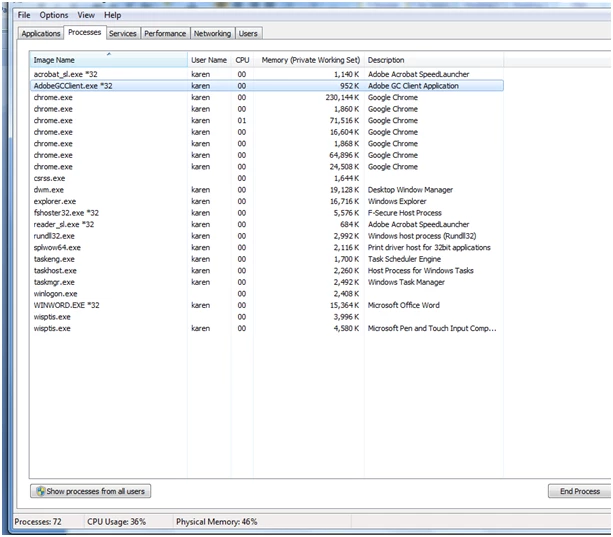Screen dimensions: 613x537
Task: Select the explorer.exe process
Action: (267, 201)
